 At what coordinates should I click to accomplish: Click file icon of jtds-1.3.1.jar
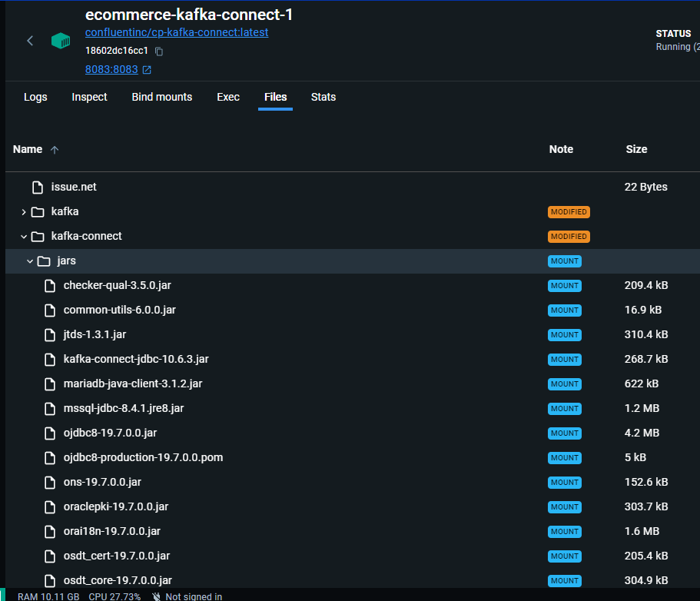[50, 334]
